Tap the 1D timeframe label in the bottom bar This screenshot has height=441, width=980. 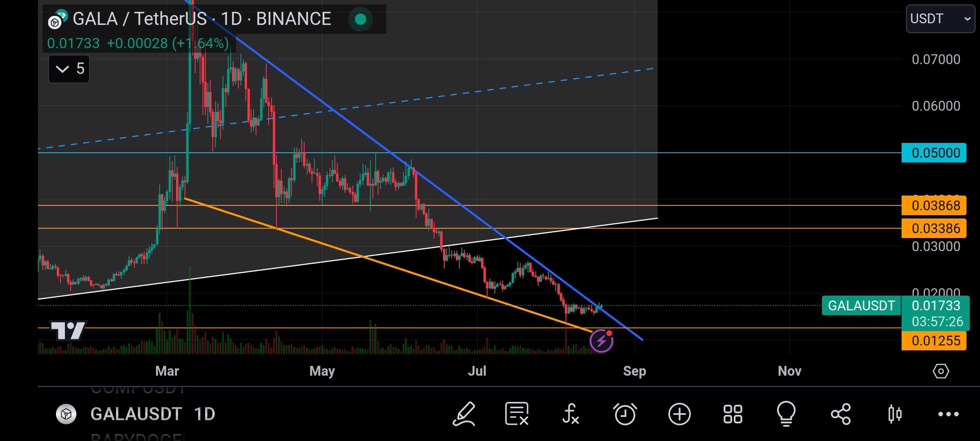[205, 414]
